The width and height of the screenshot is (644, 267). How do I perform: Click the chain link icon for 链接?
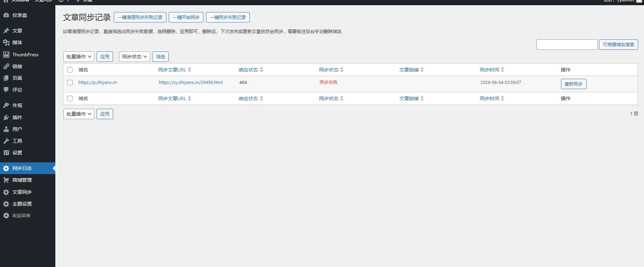[6, 66]
